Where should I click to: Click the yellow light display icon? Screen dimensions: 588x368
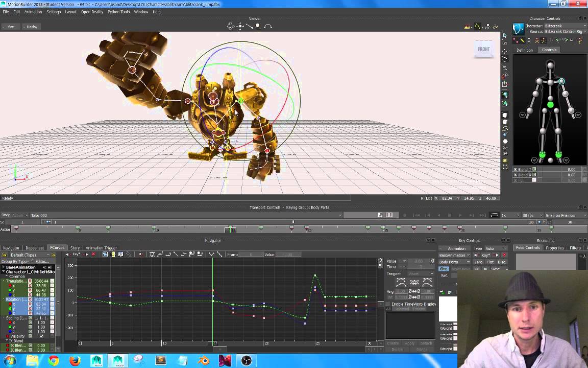505,160
